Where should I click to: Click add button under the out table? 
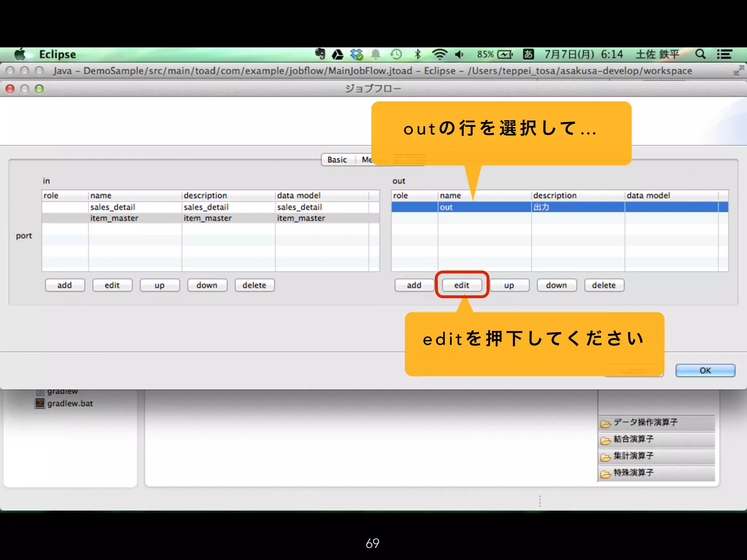[x=414, y=285]
